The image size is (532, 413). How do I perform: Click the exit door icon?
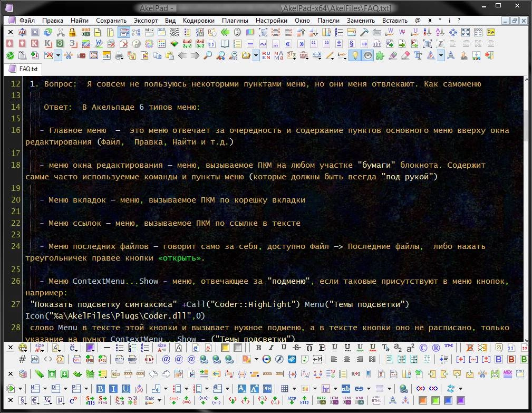(x=489, y=55)
